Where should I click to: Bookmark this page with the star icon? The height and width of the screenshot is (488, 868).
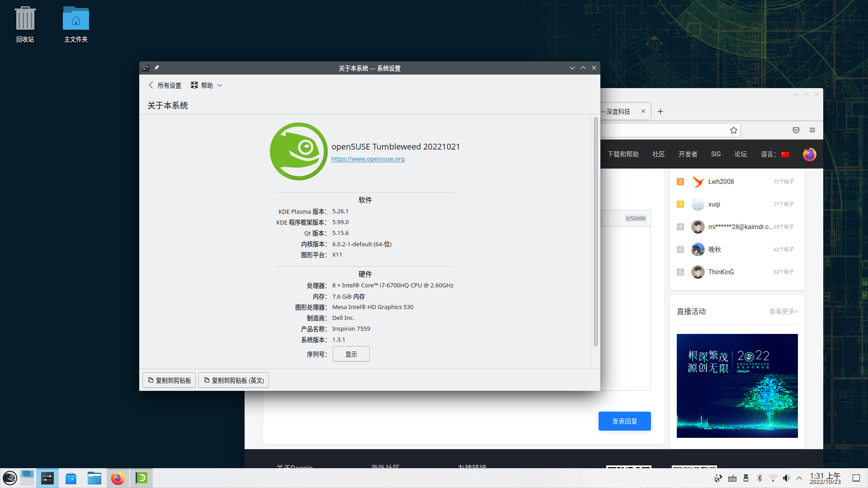[733, 130]
